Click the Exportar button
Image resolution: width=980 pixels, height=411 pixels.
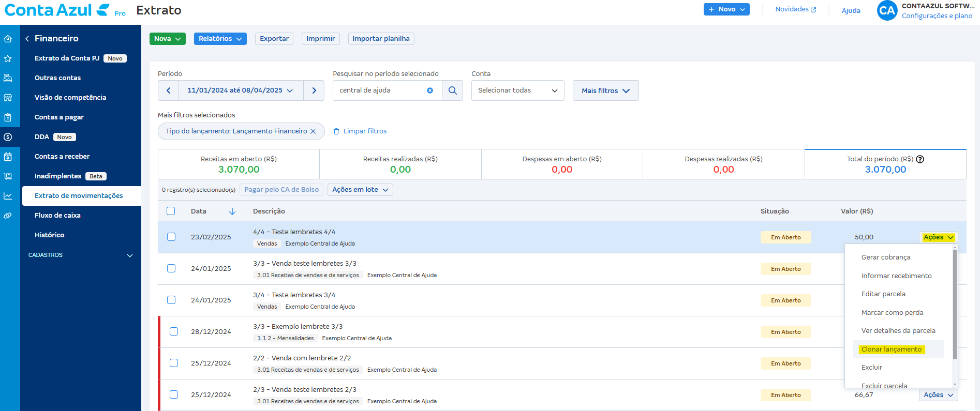point(274,39)
